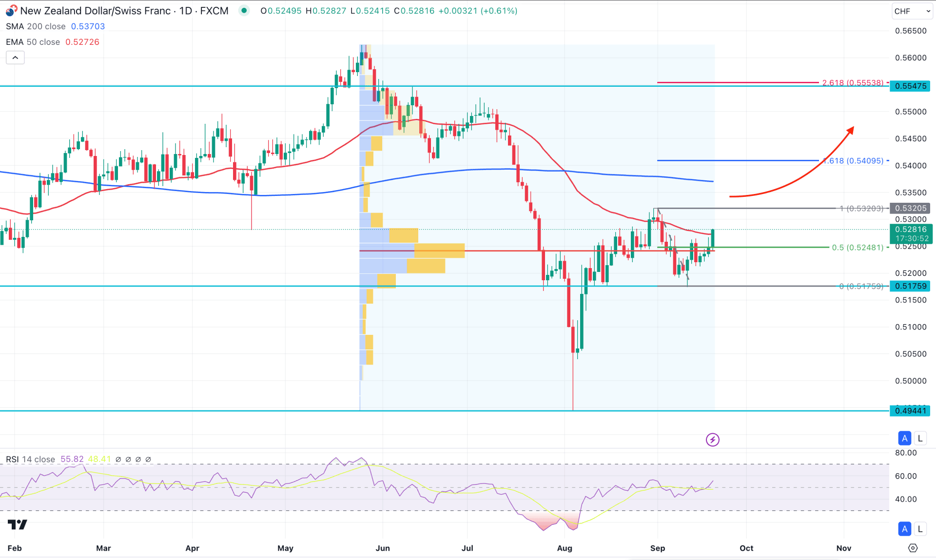Open chart settings gear at bottom right
The height and width of the screenshot is (560, 936).
point(913,548)
